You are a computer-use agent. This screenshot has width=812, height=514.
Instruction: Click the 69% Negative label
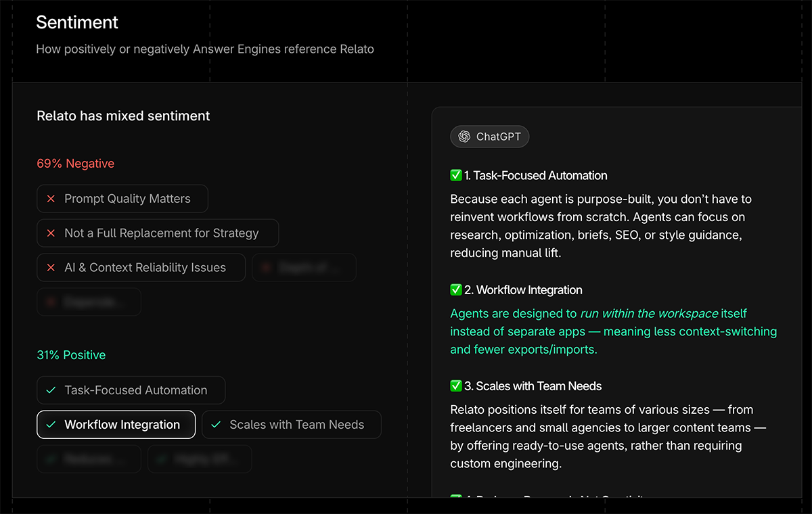click(75, 164)
